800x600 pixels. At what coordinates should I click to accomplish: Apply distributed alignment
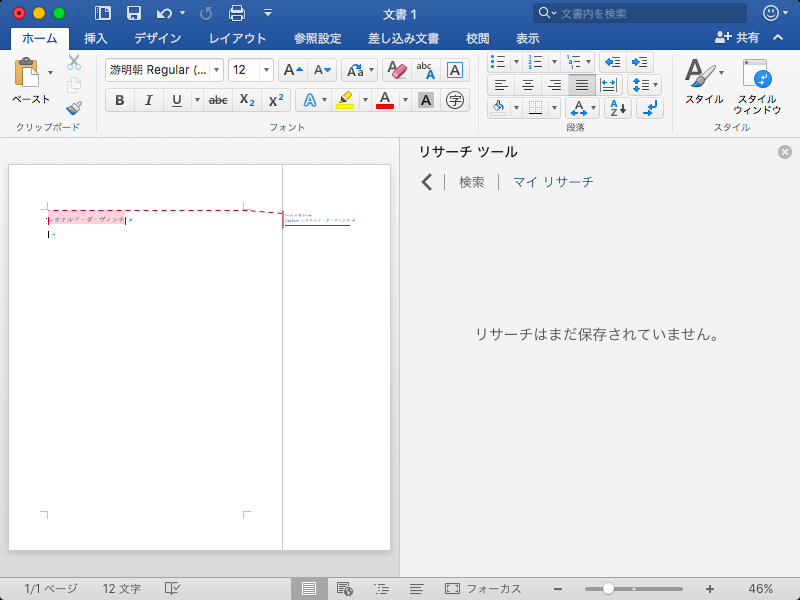pos(608,85)
